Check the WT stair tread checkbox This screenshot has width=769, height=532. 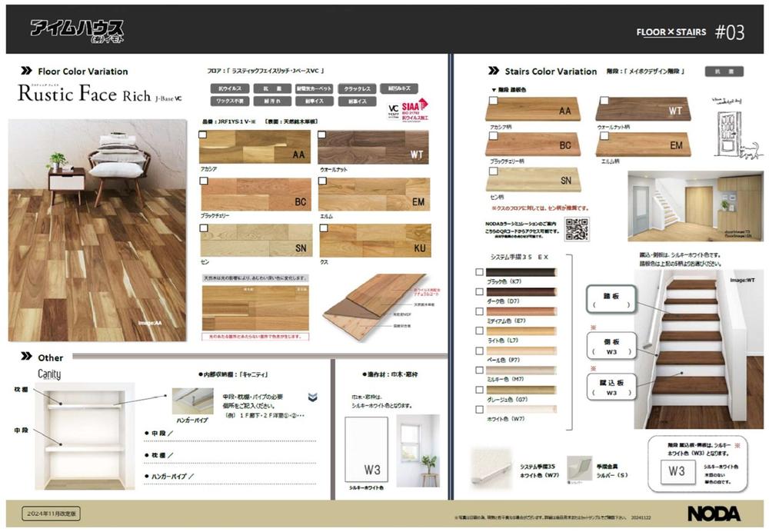pos(604,101)
